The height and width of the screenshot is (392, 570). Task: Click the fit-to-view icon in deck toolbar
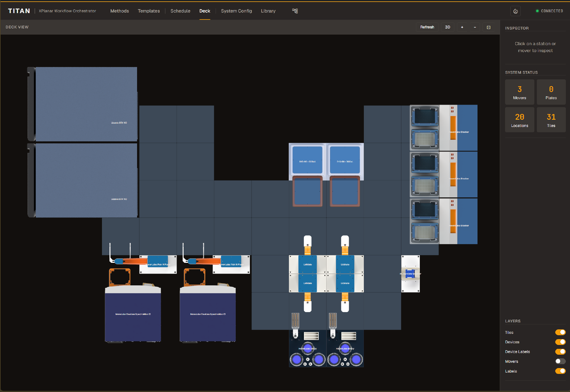(488, 27)
